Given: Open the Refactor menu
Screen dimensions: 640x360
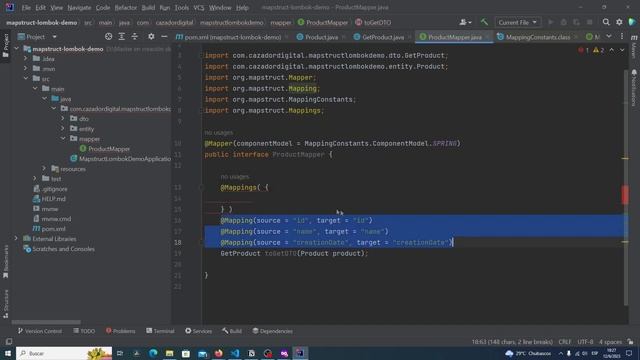Looking at the screenshot, I should click(126, 7).
